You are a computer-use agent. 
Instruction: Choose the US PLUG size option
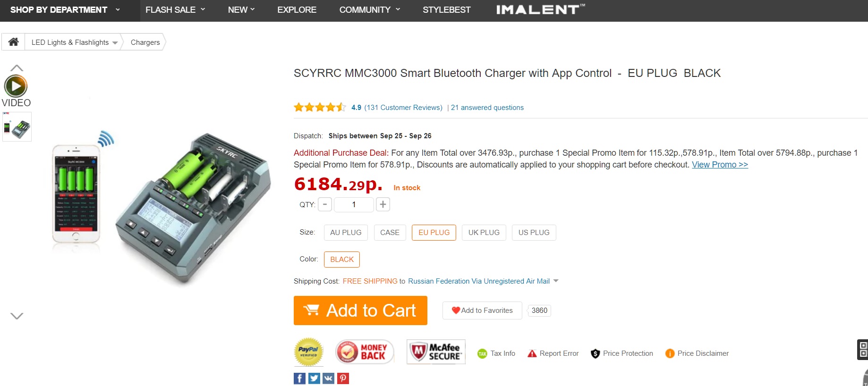534,233
